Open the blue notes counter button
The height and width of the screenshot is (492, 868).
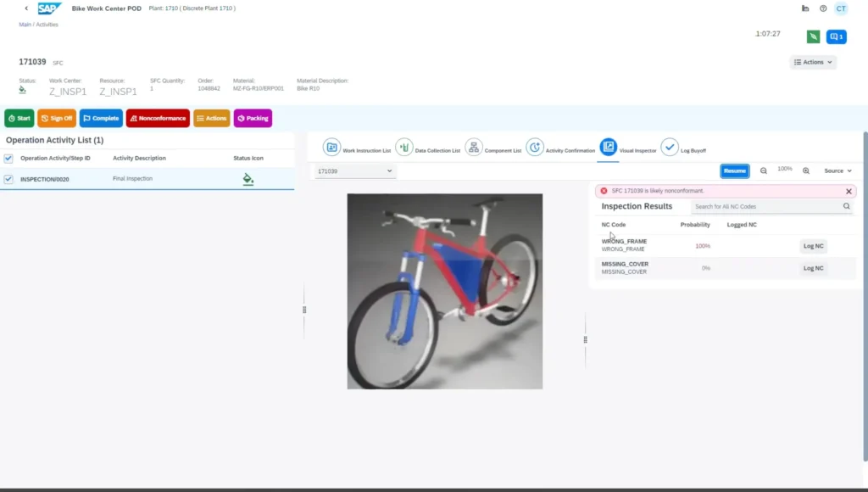coord(837,36)
